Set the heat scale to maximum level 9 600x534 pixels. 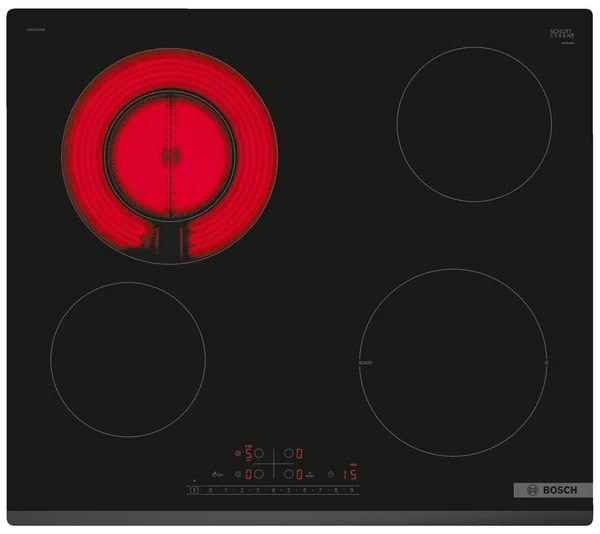click(x=352, y=491)
